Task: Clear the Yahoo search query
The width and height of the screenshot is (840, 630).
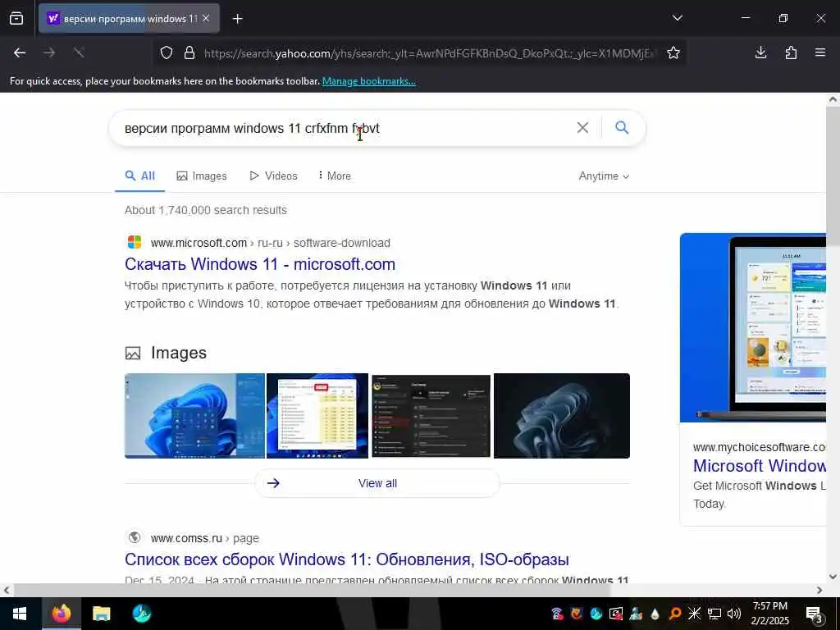Action: (582, 127)
